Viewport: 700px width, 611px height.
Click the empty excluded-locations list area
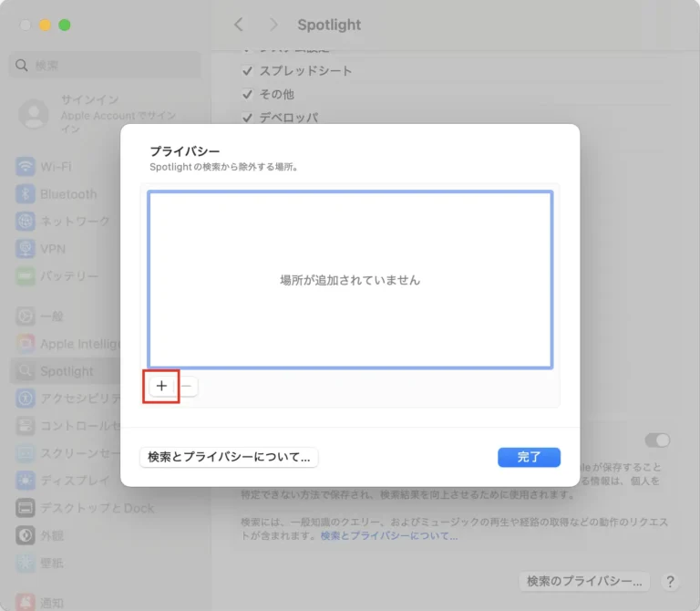point(350,280)
